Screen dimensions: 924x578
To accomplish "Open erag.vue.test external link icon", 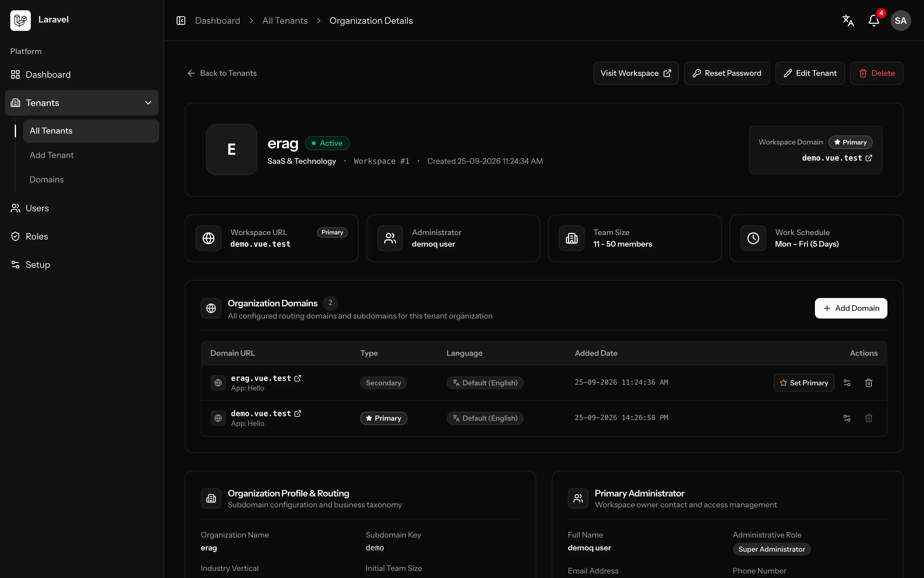I will (298, 378).
